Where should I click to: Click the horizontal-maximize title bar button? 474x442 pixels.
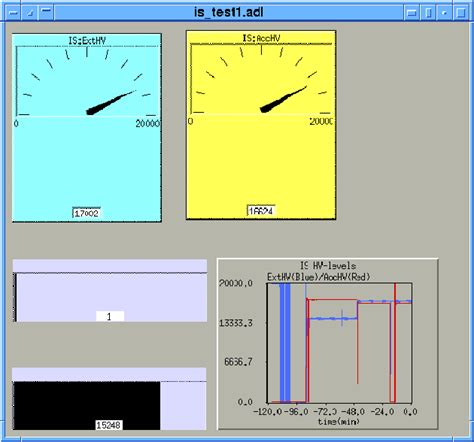(412, 13)
